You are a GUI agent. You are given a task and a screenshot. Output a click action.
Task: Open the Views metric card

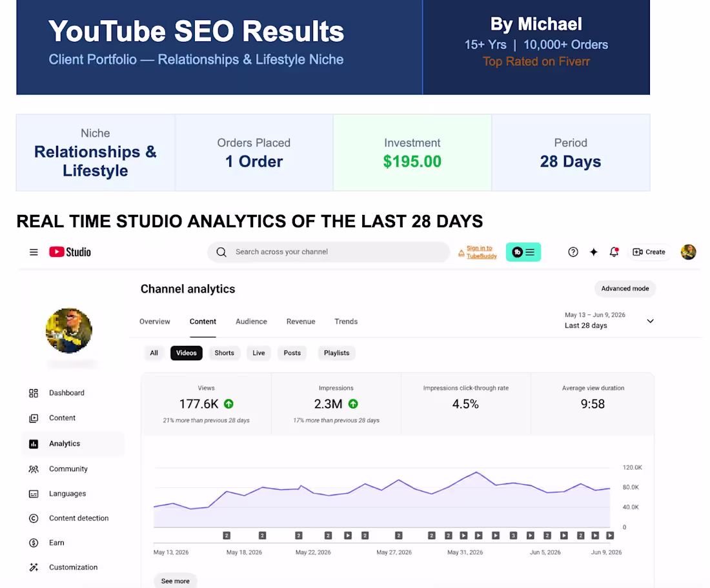tap(206, 404)
